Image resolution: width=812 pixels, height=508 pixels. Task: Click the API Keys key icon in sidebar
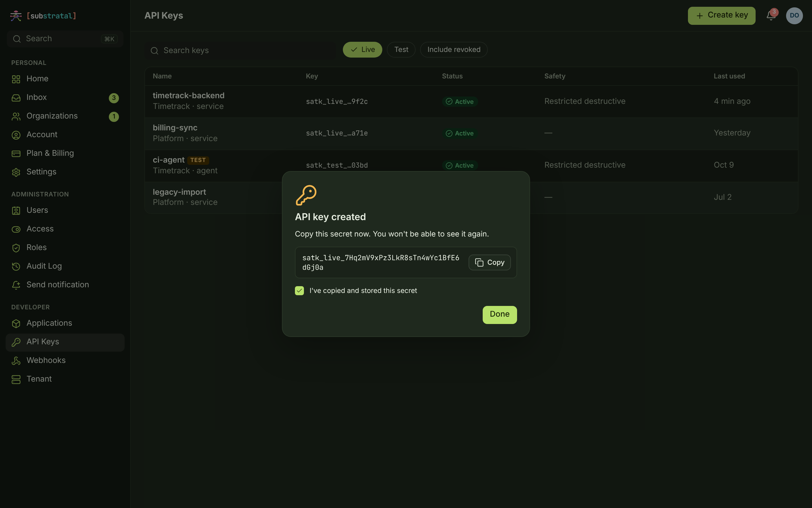point(16,342)
